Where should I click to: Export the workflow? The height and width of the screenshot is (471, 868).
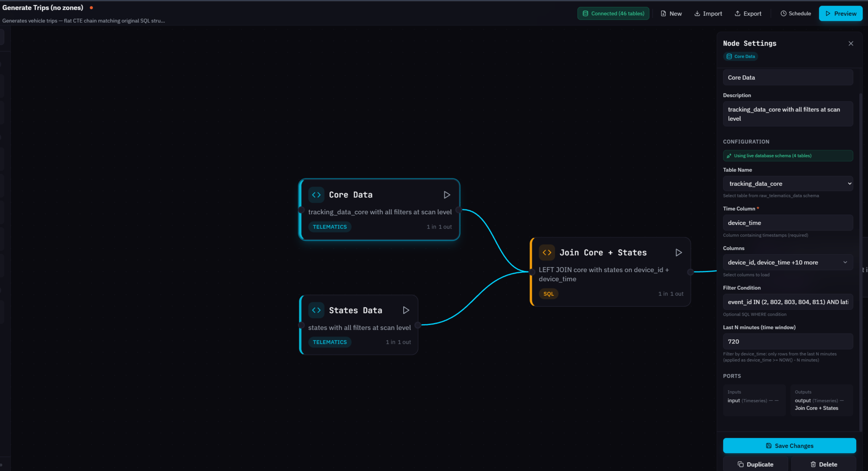point(748,13)
